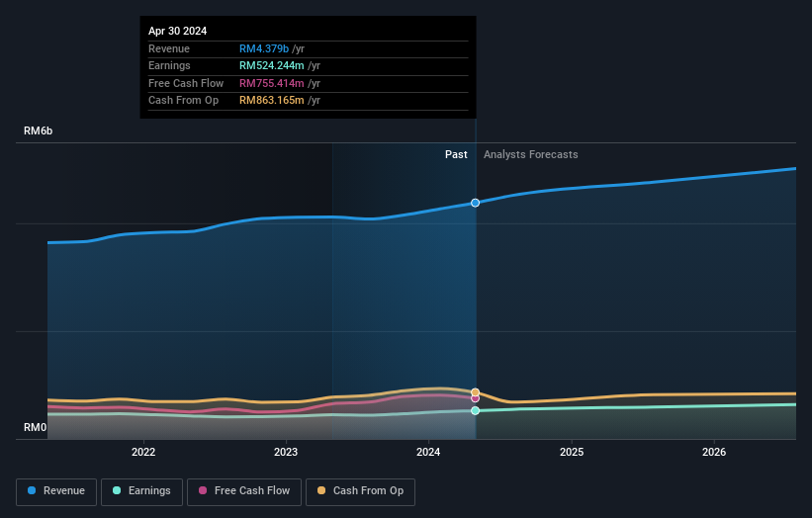Screen dimensions: 812x518
Task: Click the RM755.414m free cash flow value
Action: [x=272, y=83]
